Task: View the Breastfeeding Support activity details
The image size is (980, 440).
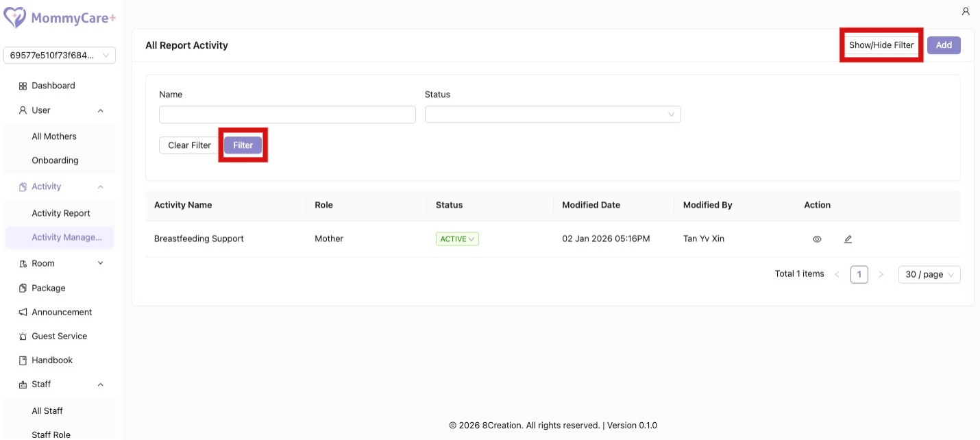Action: (x=817, y=239)
